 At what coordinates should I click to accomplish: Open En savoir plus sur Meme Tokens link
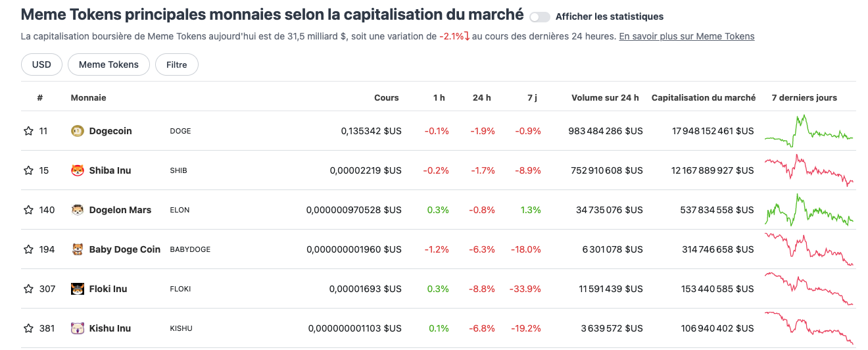(687, 36)
